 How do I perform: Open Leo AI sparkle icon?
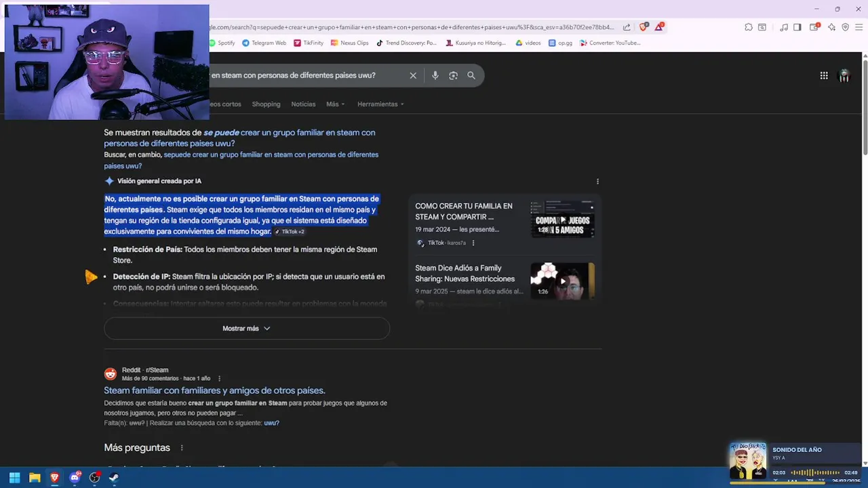click(x=832, y=27)
